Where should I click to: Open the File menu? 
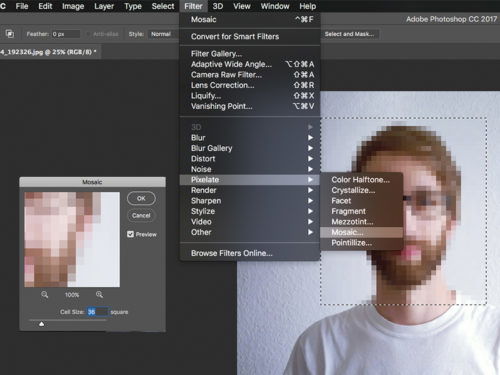tap(22, 6)
